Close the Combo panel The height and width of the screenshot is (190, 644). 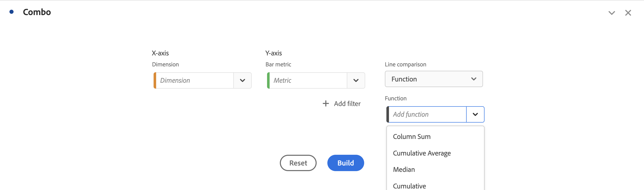point(628,13)
